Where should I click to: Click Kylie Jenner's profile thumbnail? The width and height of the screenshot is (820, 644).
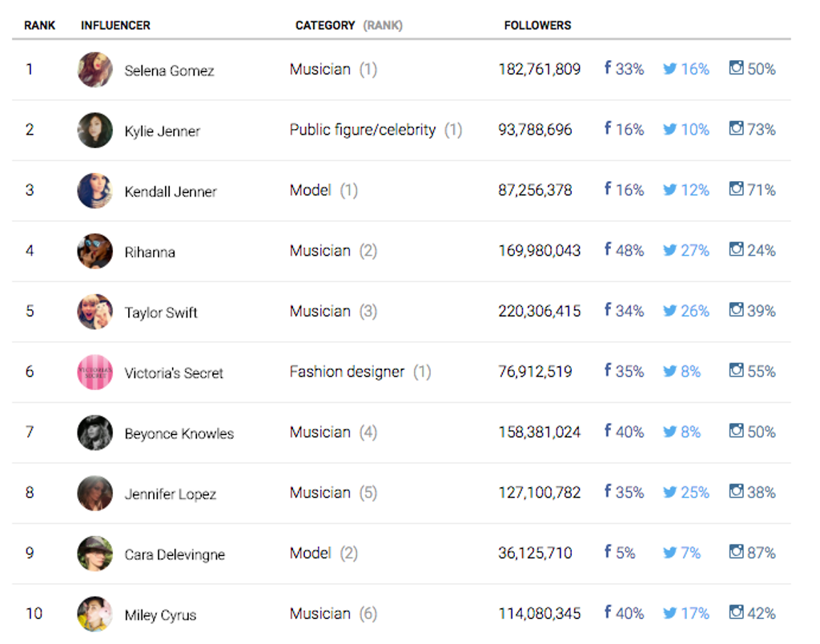[94, 129]
